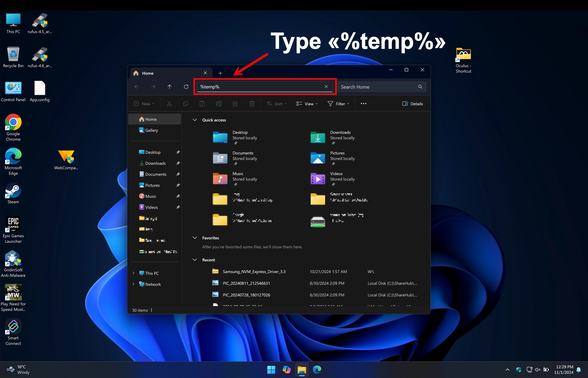Open the View dropdown
This screenshot has height=378, width=588.
[x=307, y=104]
